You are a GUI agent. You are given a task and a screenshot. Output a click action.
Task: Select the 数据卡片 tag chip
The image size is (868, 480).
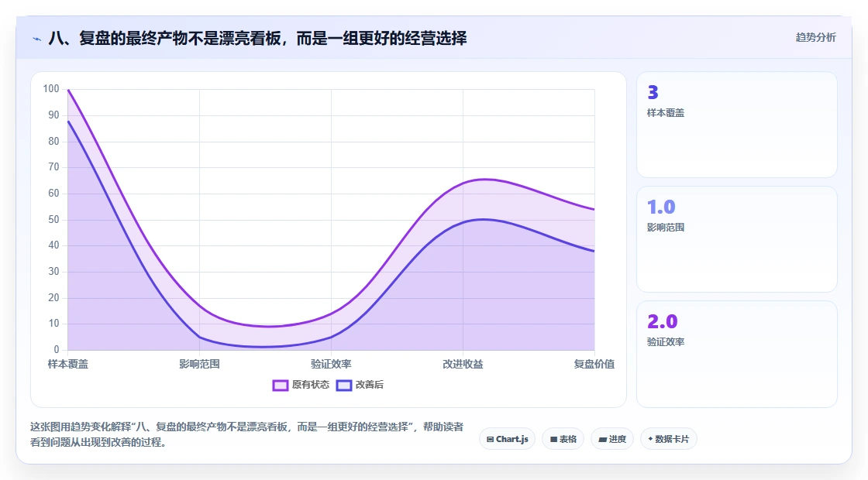668,439
